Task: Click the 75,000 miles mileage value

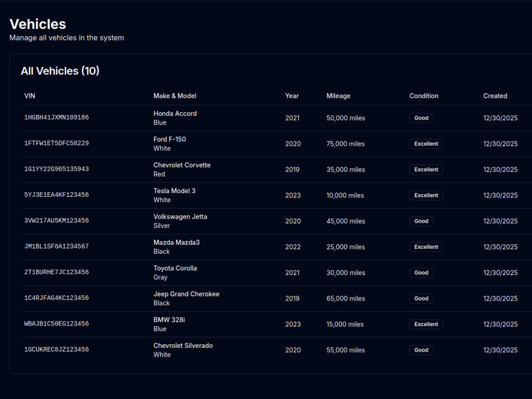Action: click(345, 144)
